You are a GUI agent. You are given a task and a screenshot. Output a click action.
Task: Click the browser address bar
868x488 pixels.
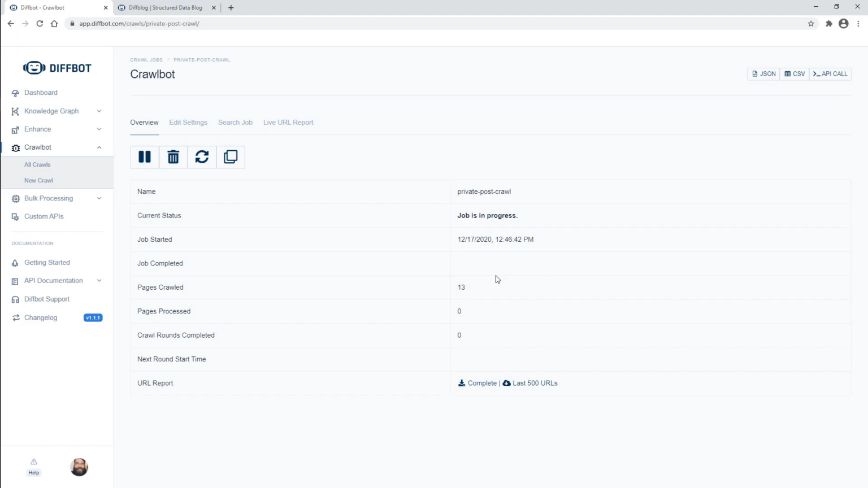pos(396,24)
